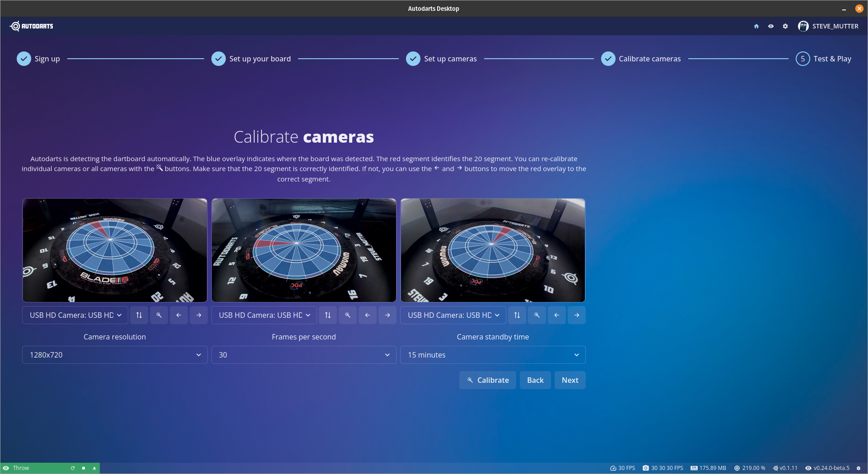Move second camera's red overlay right

pos(387,315)
